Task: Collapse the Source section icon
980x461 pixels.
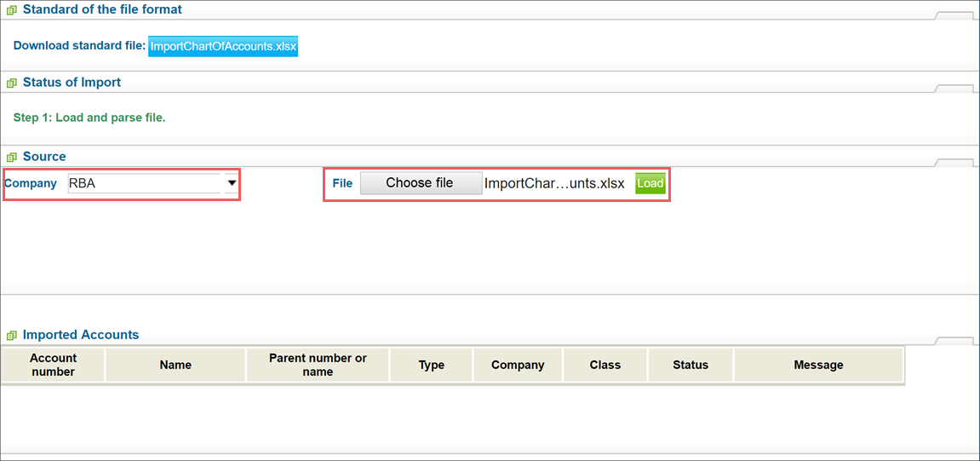Action: click(10, 157)
